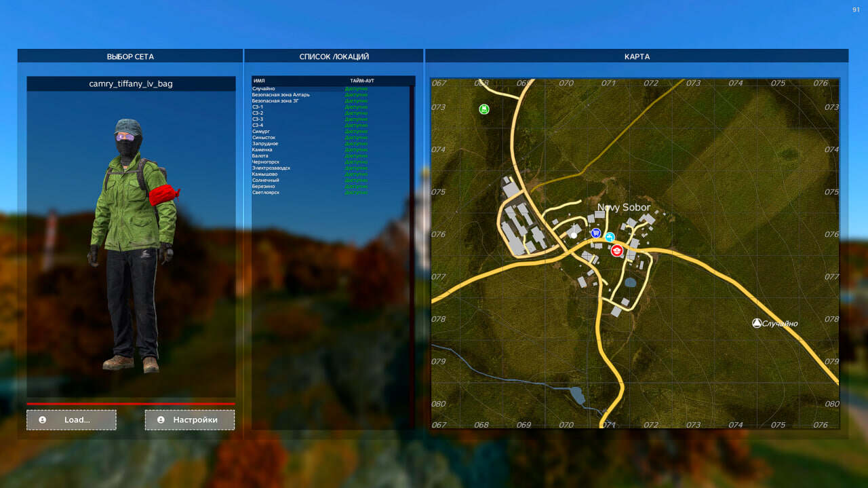This screenshot has height=488, width=868.
Task: Choose СЗ-1 spawn location
Action: [x=331, y=107]
